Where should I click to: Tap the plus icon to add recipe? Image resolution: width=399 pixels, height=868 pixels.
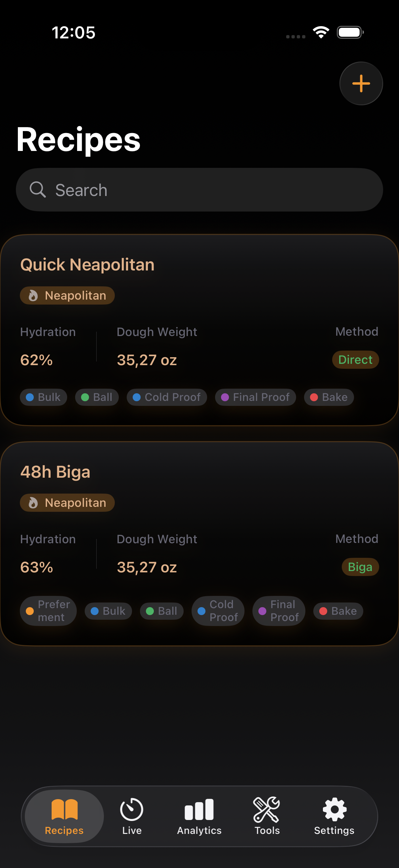pos(361,83)
